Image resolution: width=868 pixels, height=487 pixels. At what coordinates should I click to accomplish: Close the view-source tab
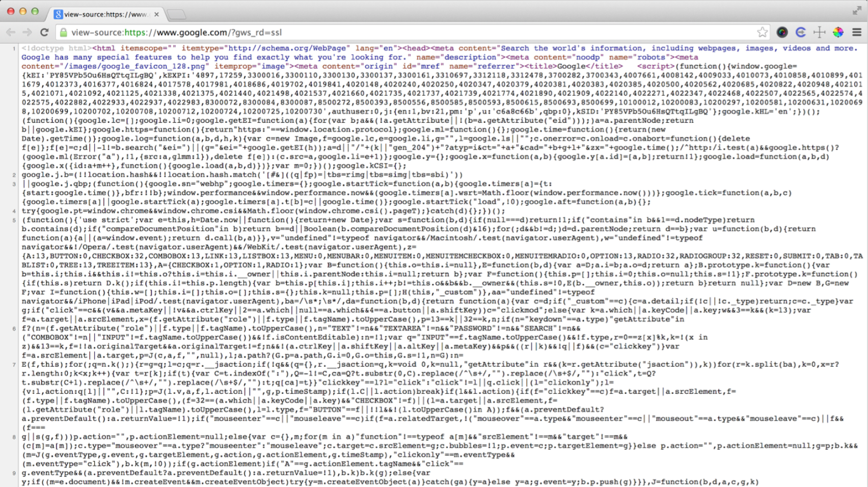156,14
